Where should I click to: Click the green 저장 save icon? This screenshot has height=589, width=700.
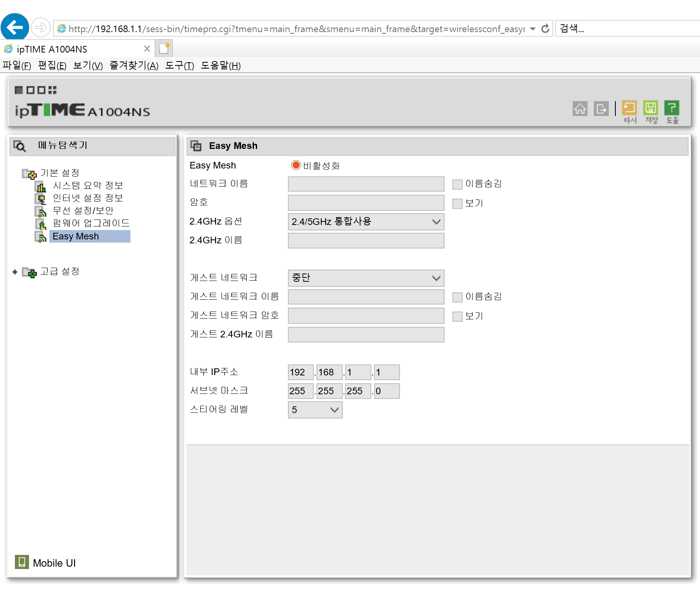(651, 108)
